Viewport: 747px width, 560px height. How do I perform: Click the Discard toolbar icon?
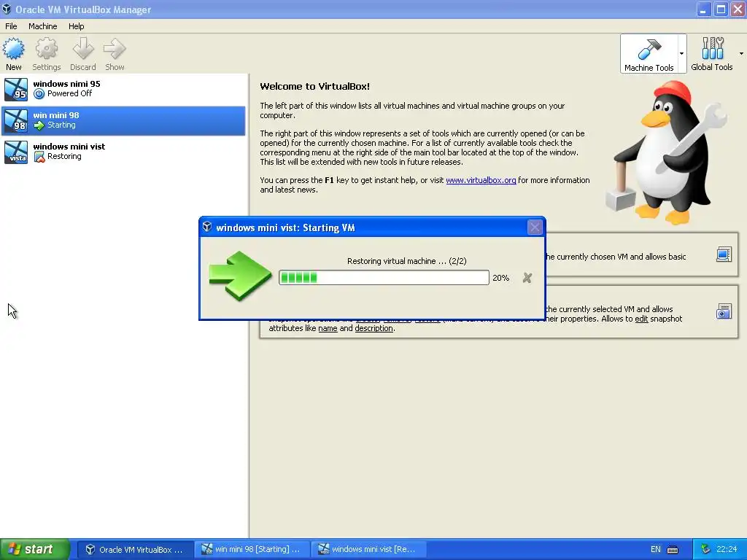pyautogui.click(x=83, y=54)
